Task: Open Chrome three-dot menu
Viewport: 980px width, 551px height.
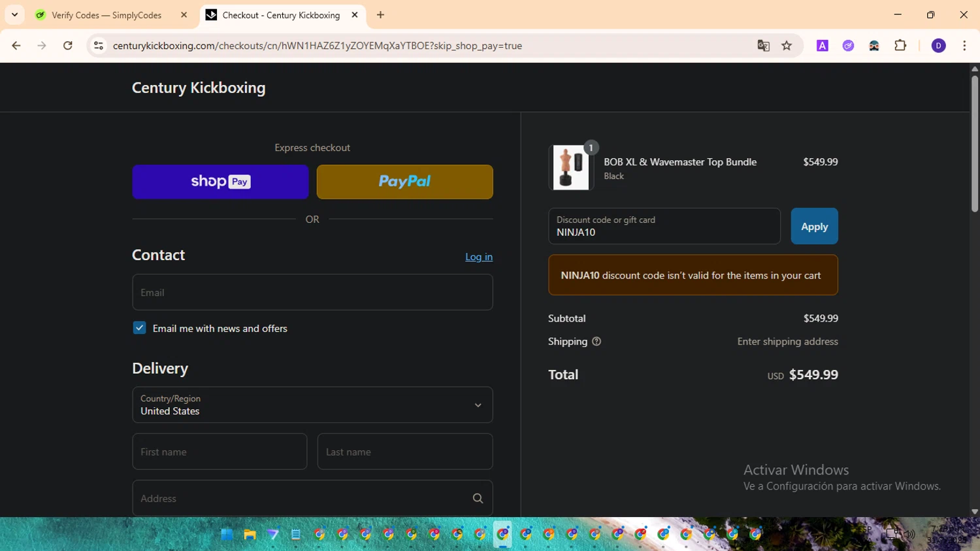Action: pyautogui.click(x=964, y=46)
